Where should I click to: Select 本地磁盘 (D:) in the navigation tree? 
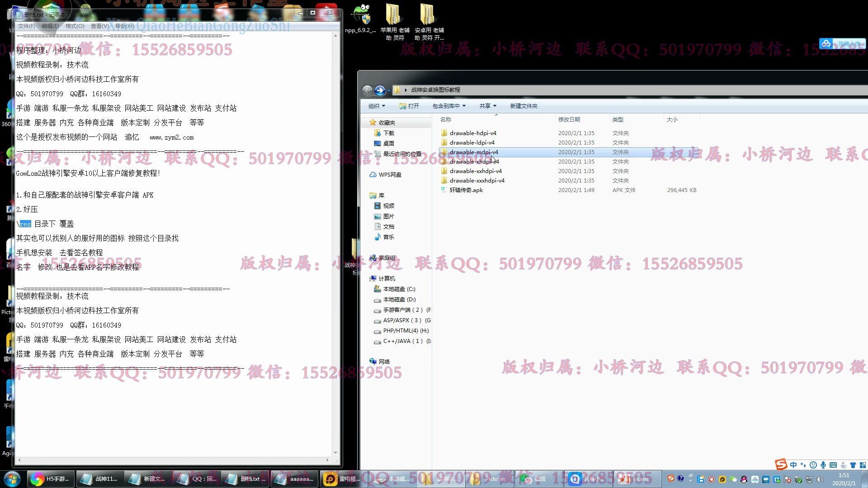[399, 300]
